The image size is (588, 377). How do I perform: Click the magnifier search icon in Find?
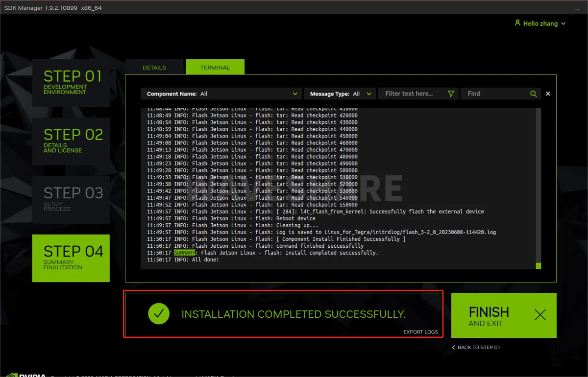point(533,94)
